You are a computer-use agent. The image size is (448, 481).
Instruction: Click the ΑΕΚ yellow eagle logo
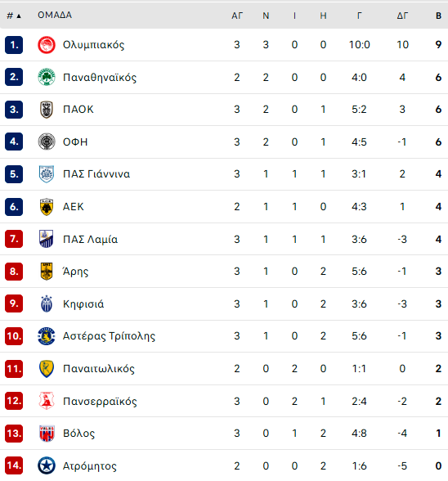47,206
